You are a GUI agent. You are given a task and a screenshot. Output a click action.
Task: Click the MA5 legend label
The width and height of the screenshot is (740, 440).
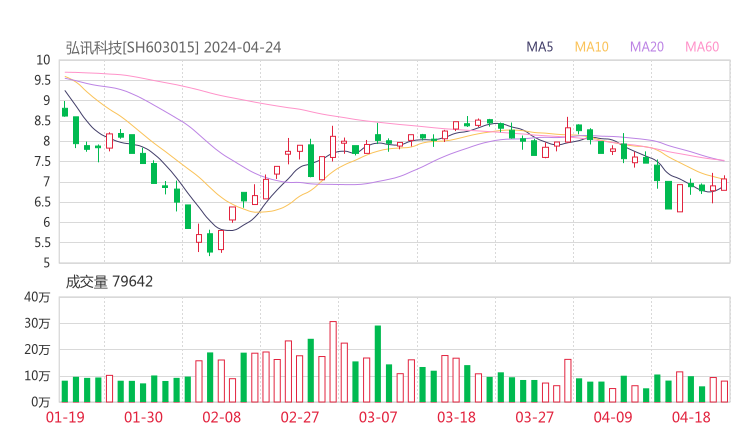click(x=539, y=47)
